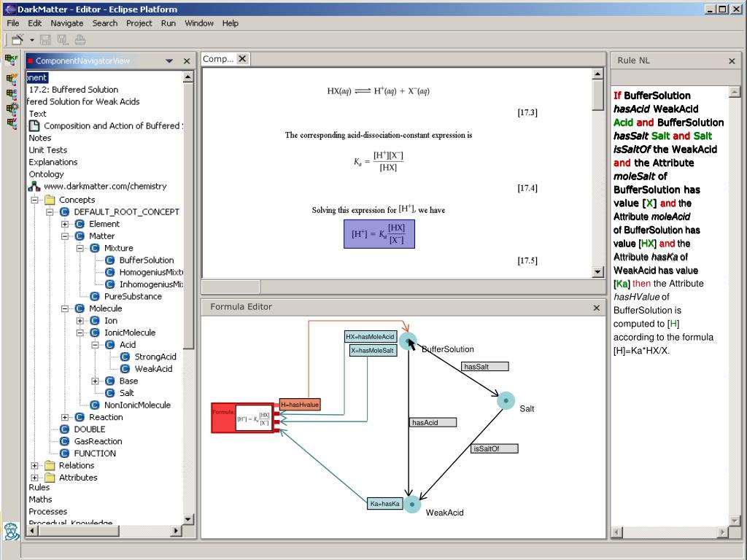
Task: Click the concept icon beside FUNCTION
Action: point(65,454)
